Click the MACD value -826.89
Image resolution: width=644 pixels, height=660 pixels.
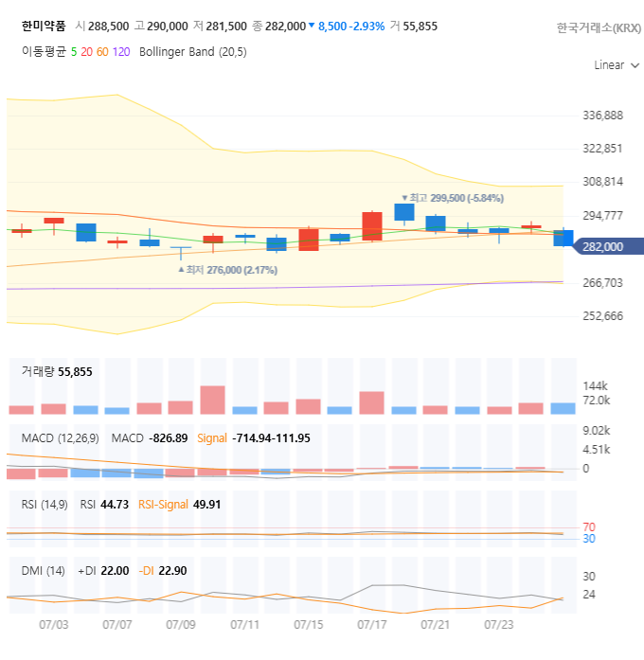pyautogui.click(x=169, y=438)
